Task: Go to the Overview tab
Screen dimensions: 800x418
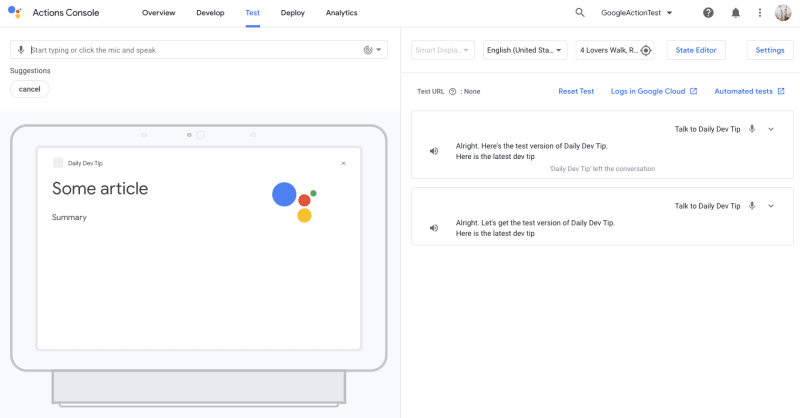Action: 158,13
